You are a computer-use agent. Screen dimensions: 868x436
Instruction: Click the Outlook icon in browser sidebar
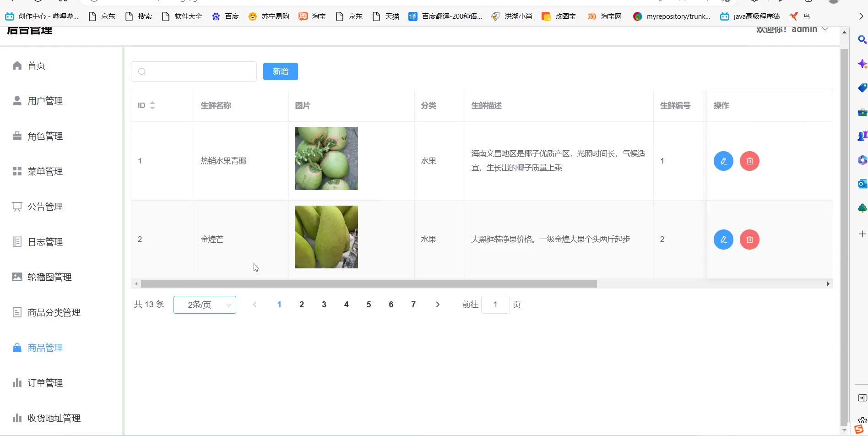click(x=862, y=184)
